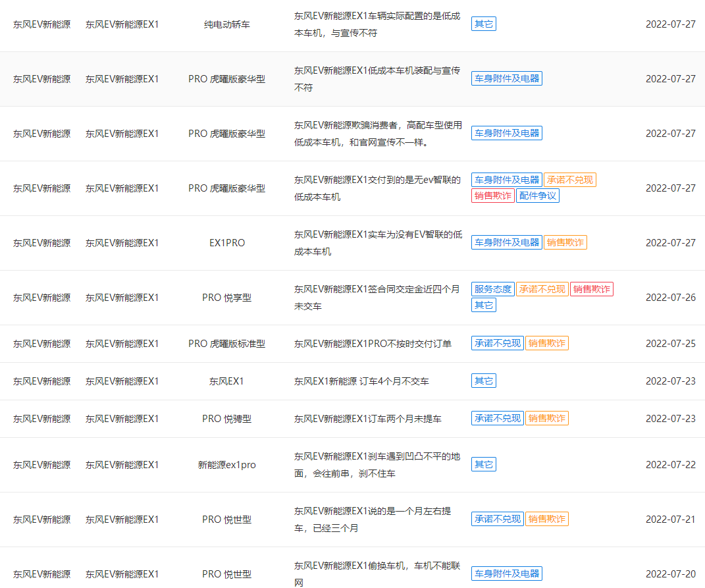The width and height of the screenshot is (705, 588).
Task: Select model cell 'PRO 虎曜版标准型'
Action: 227,344
